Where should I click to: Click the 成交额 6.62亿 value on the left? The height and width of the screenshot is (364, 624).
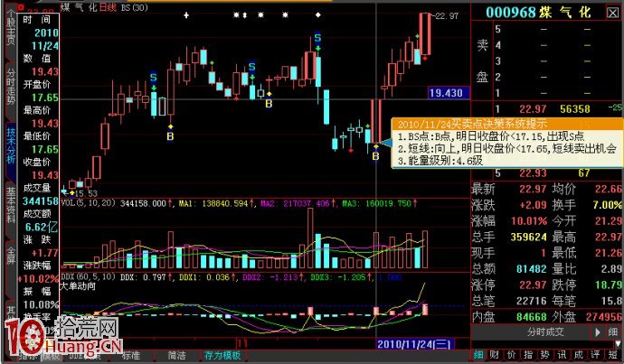coord(42,227)
